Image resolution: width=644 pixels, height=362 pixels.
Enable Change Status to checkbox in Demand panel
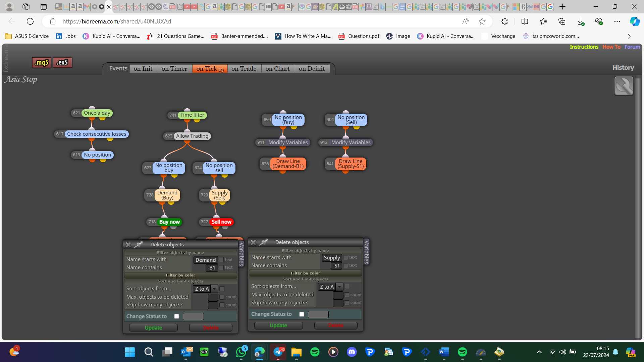pyautogui.click(x=177, y=316)
